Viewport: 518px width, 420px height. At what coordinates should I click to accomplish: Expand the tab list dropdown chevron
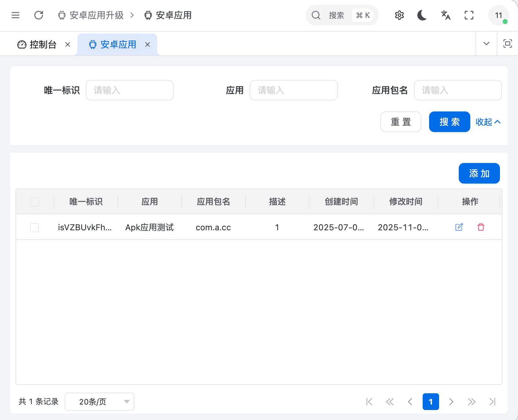pyautogui.click(x=486, y=43)
